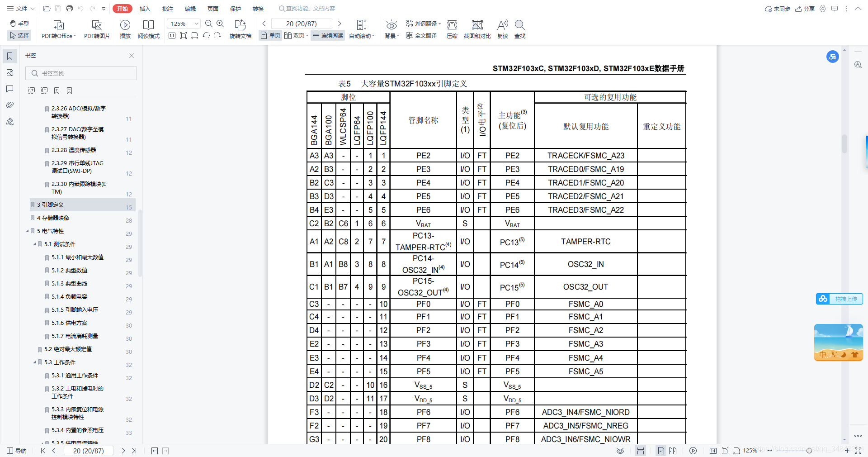Switch to the 开始 tab
868x457 pixels.
click(x=122, y=9)
